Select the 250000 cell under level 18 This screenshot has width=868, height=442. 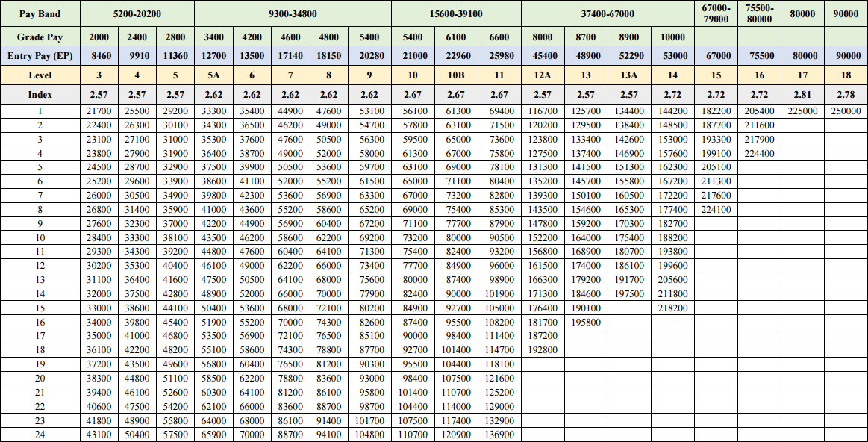[x=846, y=110]
